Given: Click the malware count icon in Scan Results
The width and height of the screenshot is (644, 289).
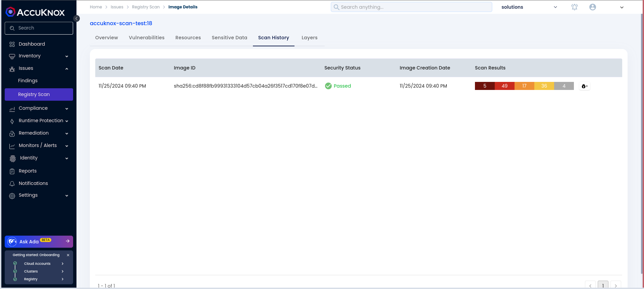Looking at the screenshot, I should click(x=585, y=86).
